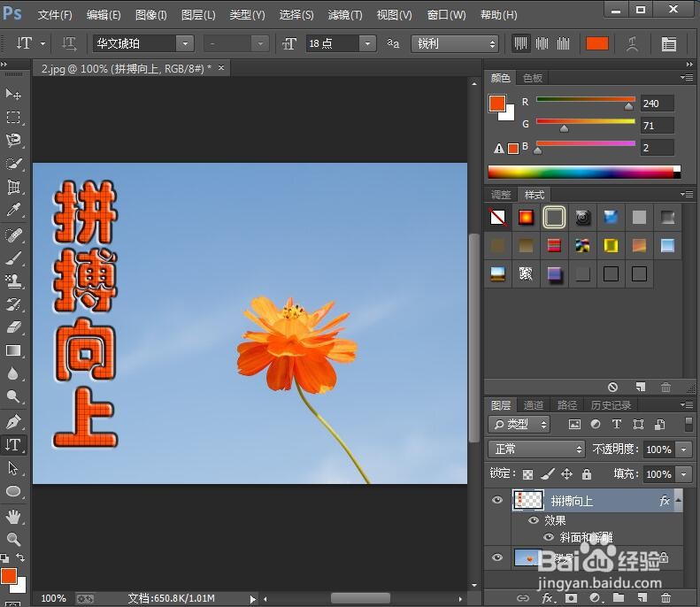Click the B value input field
This screenshot has height=607, width=700.
pos(657,148)
